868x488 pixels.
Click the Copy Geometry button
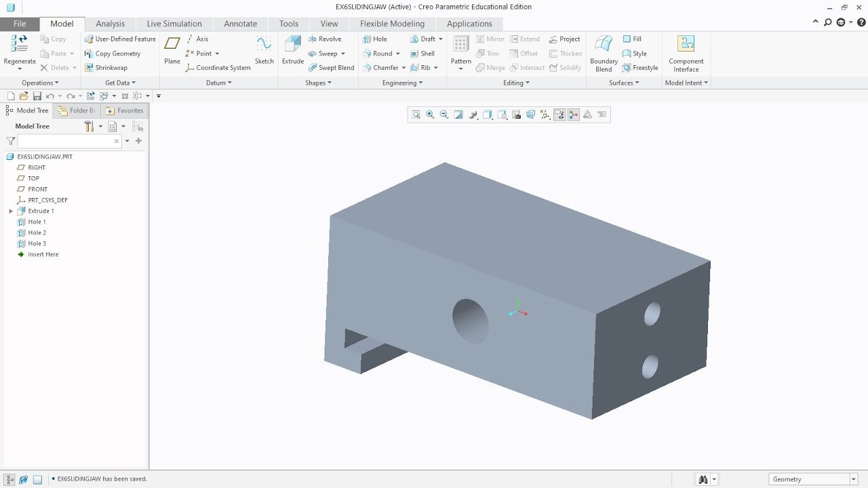pos(112,54)
